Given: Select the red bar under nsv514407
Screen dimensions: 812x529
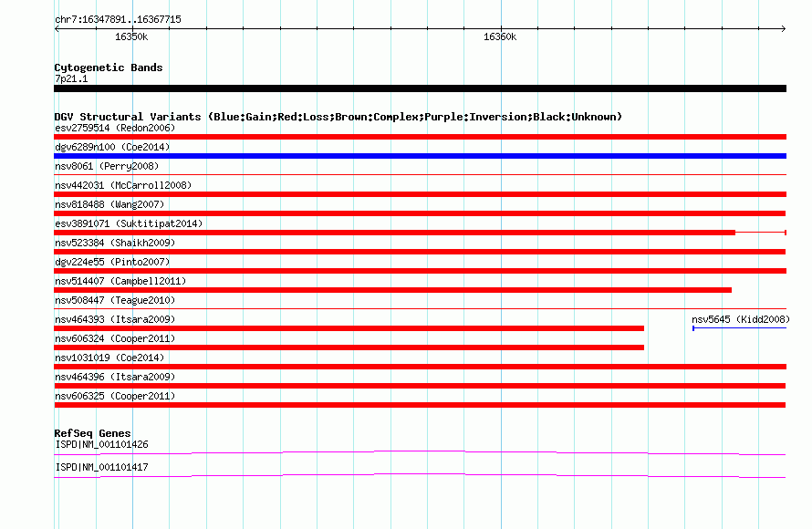Looking at the screenshot, I should click(392, 290).
